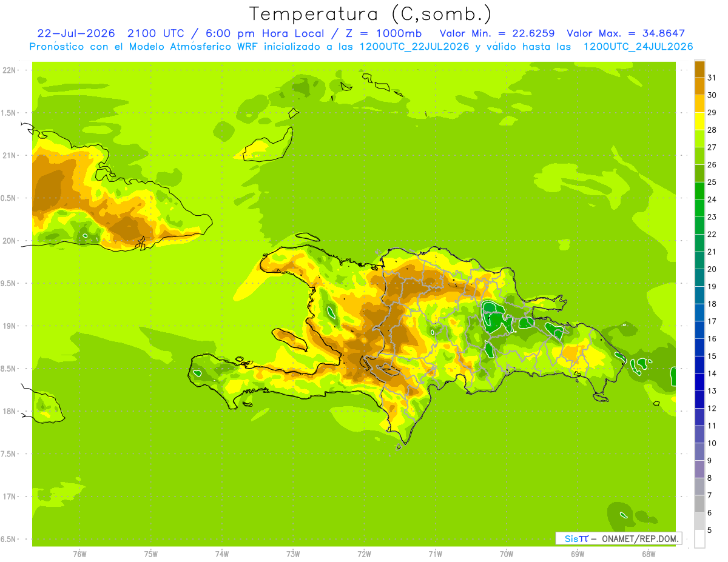The width and height of the screenshot is (728, 562).
Task: Click the legend value "30"
Action: click(x=712, y=95)
